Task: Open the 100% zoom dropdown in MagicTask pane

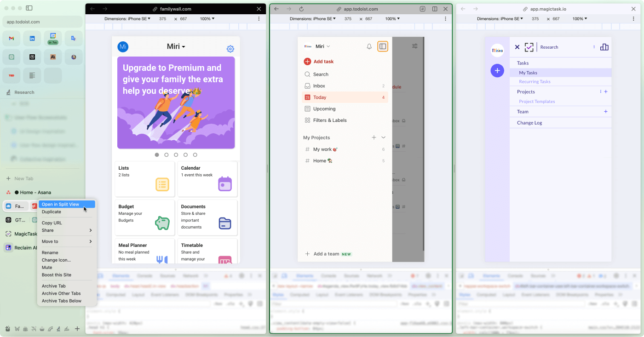Action: 580,19
